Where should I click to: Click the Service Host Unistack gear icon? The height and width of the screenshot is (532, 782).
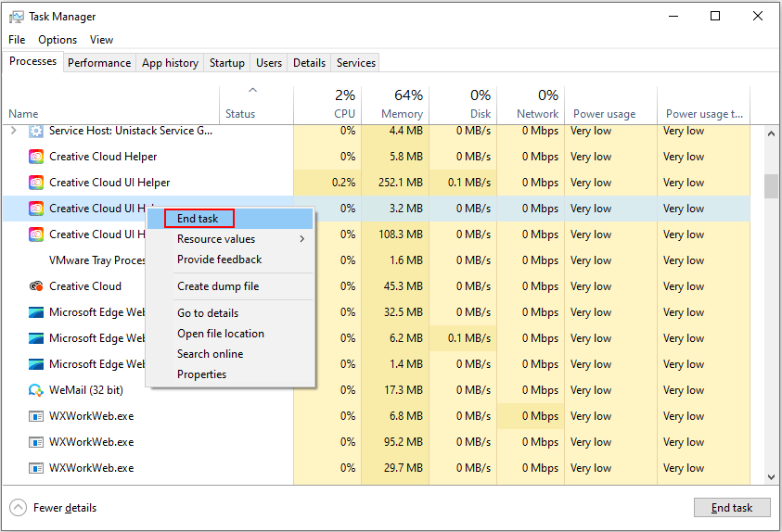click(x=36, y=131)
